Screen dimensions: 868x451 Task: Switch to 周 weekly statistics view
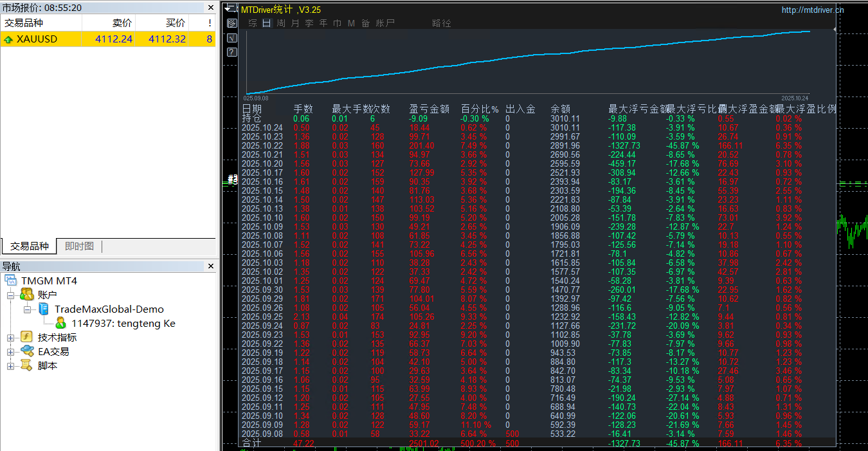279,23
